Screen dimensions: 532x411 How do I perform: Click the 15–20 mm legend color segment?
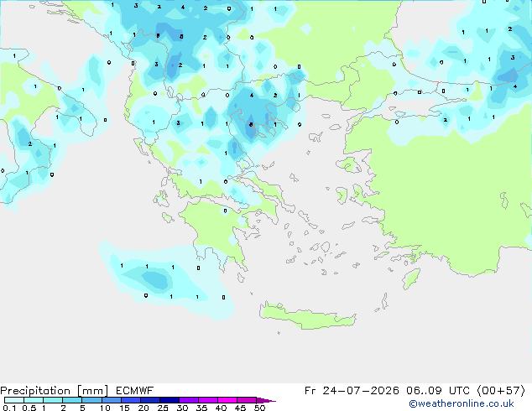point(131,400)
